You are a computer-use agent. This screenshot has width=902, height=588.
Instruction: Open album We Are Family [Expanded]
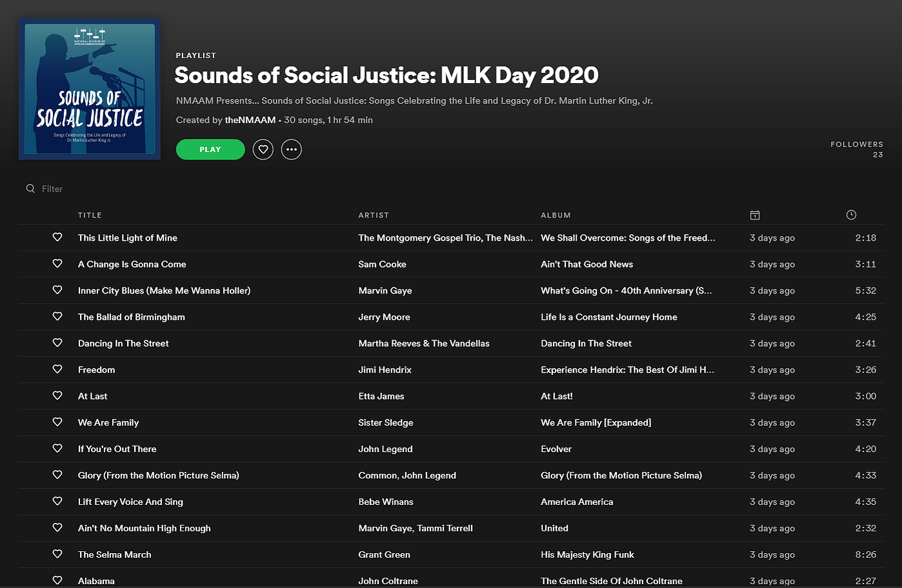pos(596,423)
